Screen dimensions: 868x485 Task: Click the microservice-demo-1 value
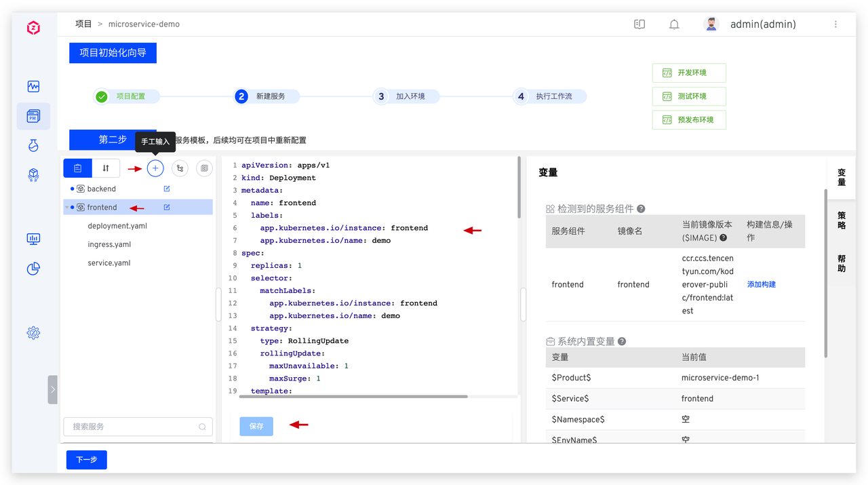720,378
